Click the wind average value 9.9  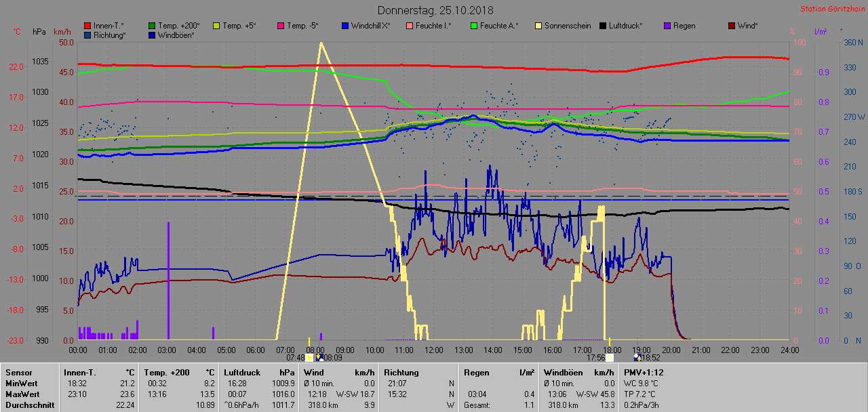[368, 405]
